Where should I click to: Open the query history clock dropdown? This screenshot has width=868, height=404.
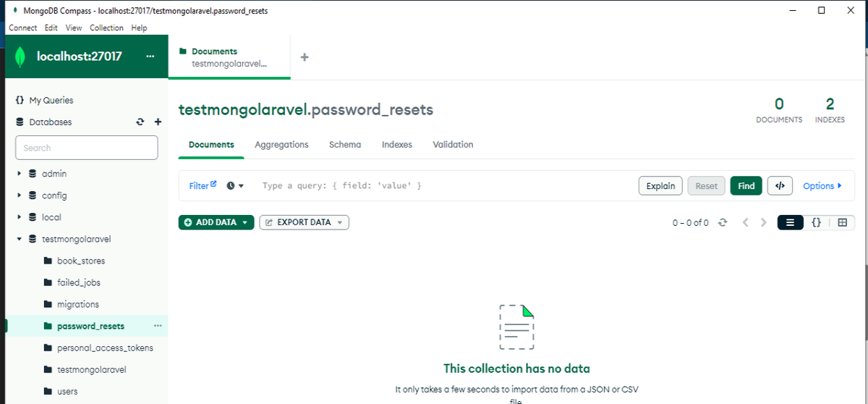[235, 186]
